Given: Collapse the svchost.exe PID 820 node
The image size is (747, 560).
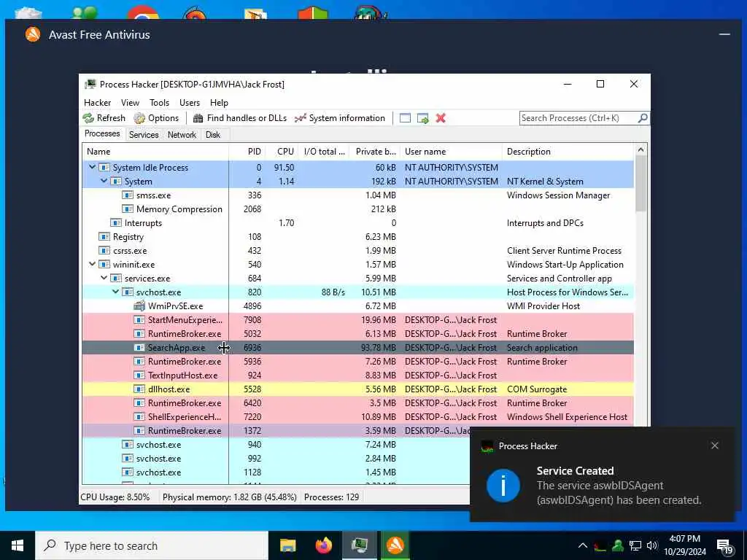Looking at the screenshot, I should pos(116,292).
